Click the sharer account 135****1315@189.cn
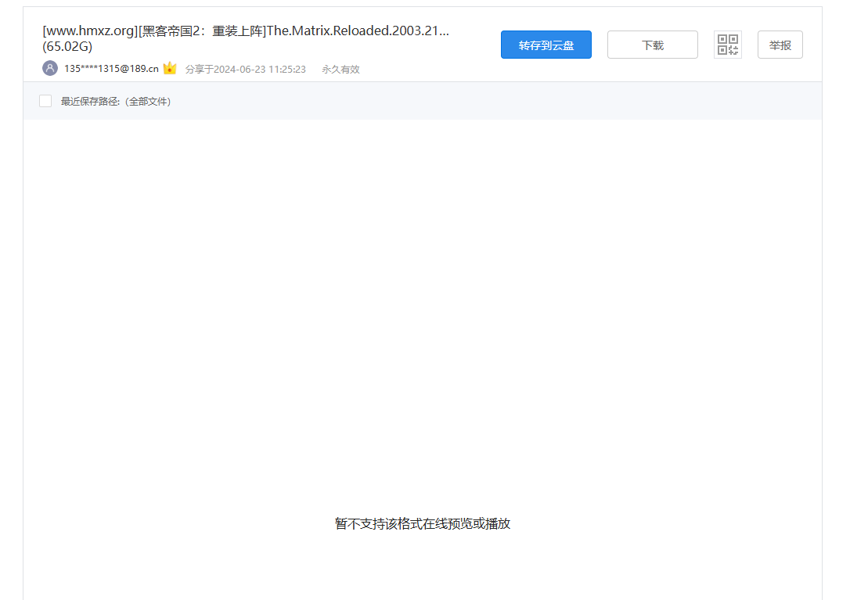 point(111,69)
